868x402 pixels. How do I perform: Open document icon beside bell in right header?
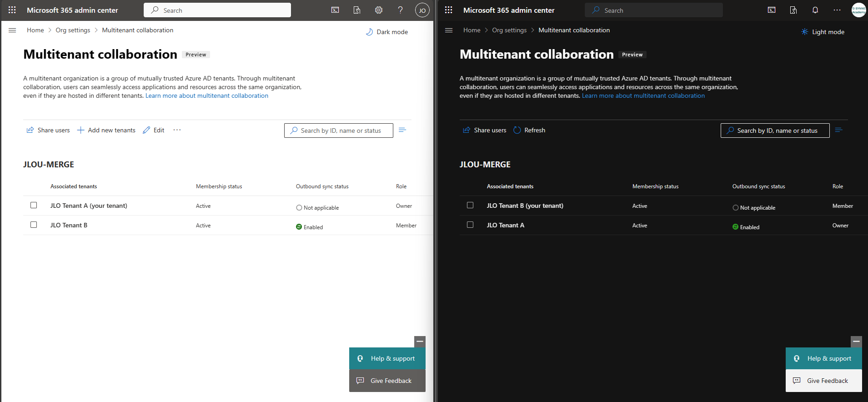[x=793, y=10]
